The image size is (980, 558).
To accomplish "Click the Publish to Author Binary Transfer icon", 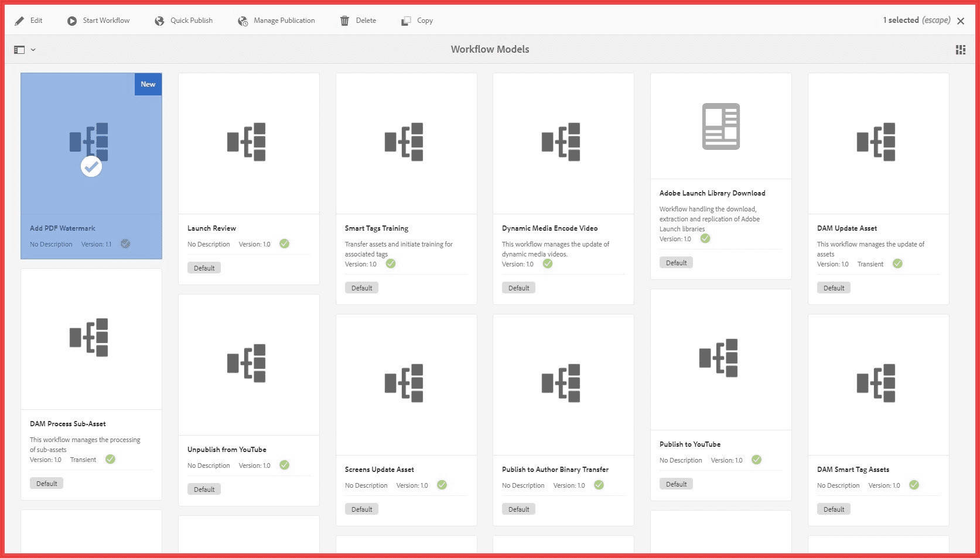I will (561, 383).
